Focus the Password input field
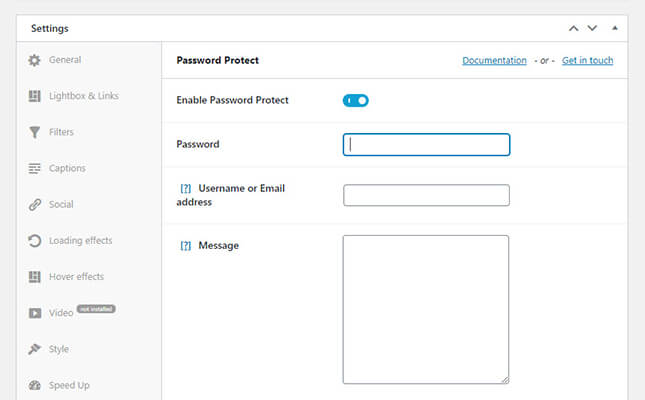Screen dimensions: 645x400 (x=426, y=144)
